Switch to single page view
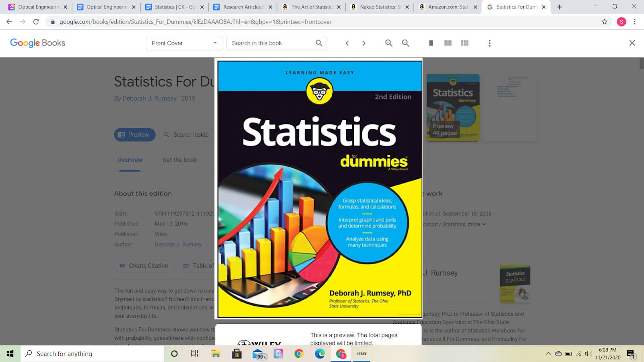644x362 pixels. click(431, 43)
